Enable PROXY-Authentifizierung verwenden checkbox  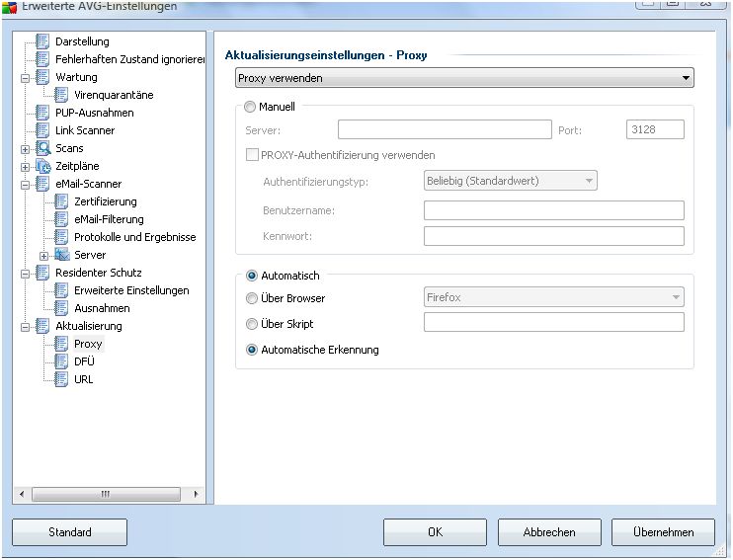[252, 155]
